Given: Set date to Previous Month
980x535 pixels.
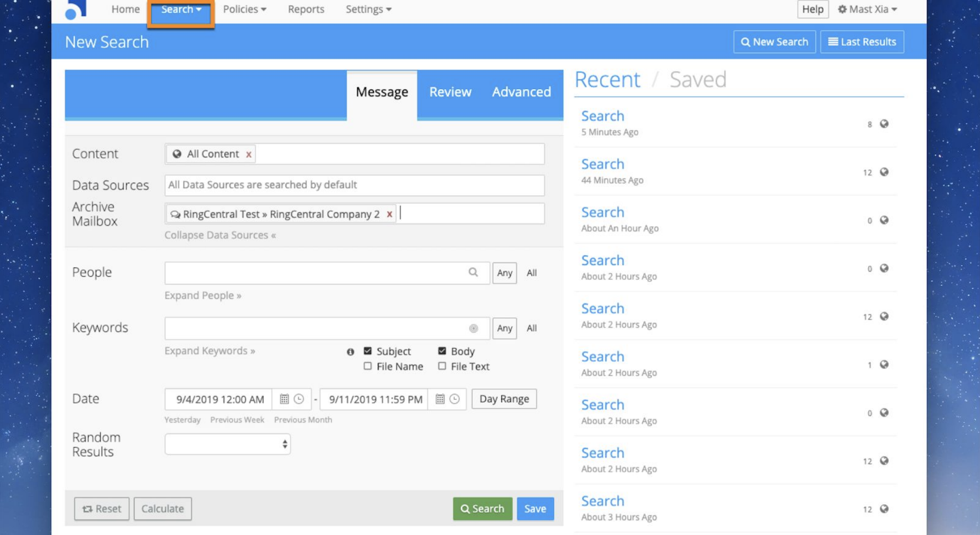Looking at the screenshot, I should pyautogui.click(x=303, y=420).
